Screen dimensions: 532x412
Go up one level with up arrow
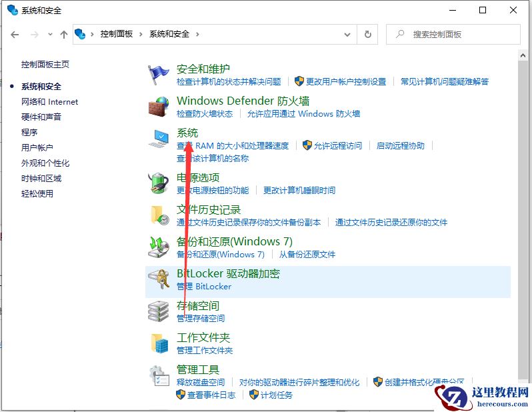pos(64,34)
